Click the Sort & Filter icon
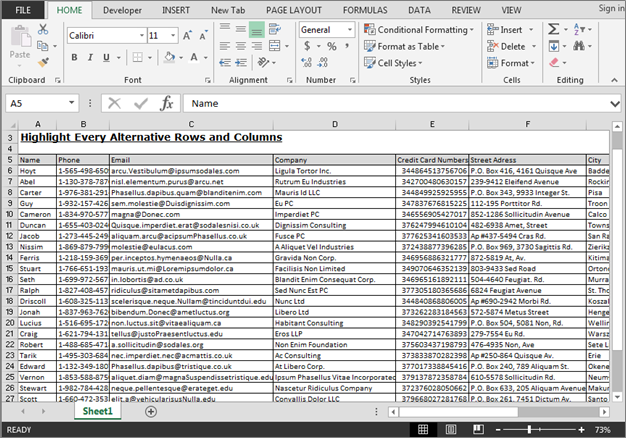This screenshot has height=438, width=626. tap(579, 29)
